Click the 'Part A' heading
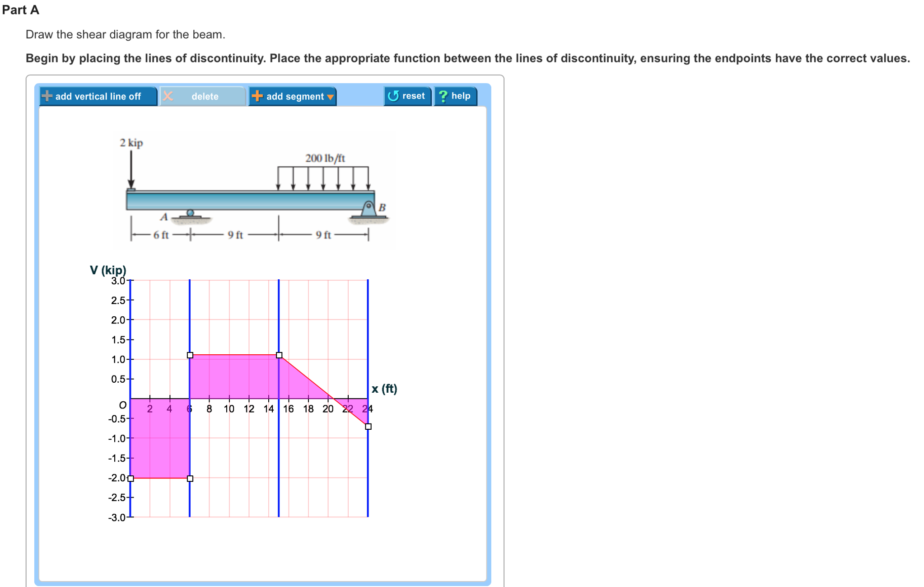The height and width of the screenshot is (587, 924). [x=21, y=10]
